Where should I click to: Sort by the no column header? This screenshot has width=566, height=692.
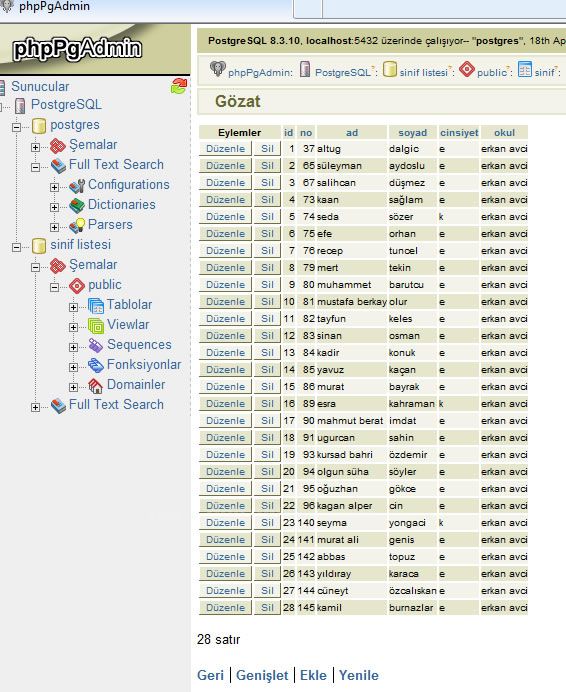(x=306, y=132)
